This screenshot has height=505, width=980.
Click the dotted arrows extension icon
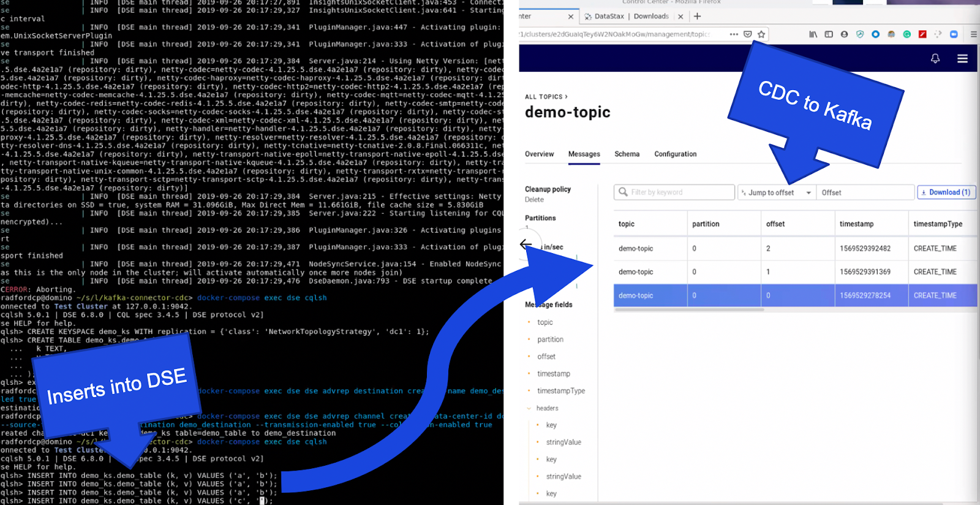(938, 34)
